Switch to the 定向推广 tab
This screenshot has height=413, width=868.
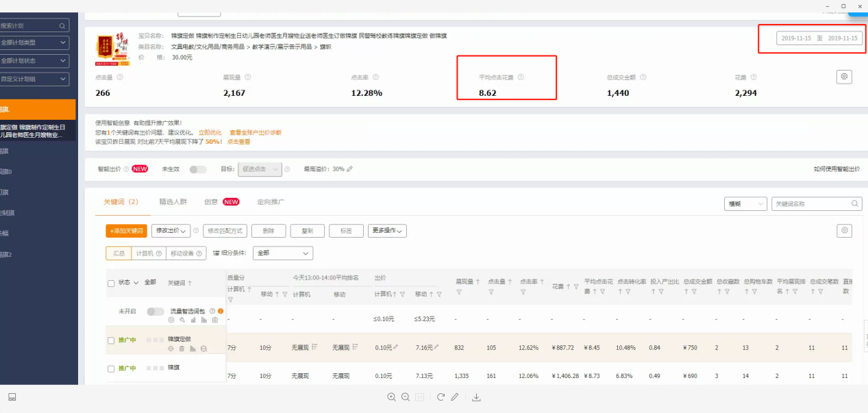271,202
